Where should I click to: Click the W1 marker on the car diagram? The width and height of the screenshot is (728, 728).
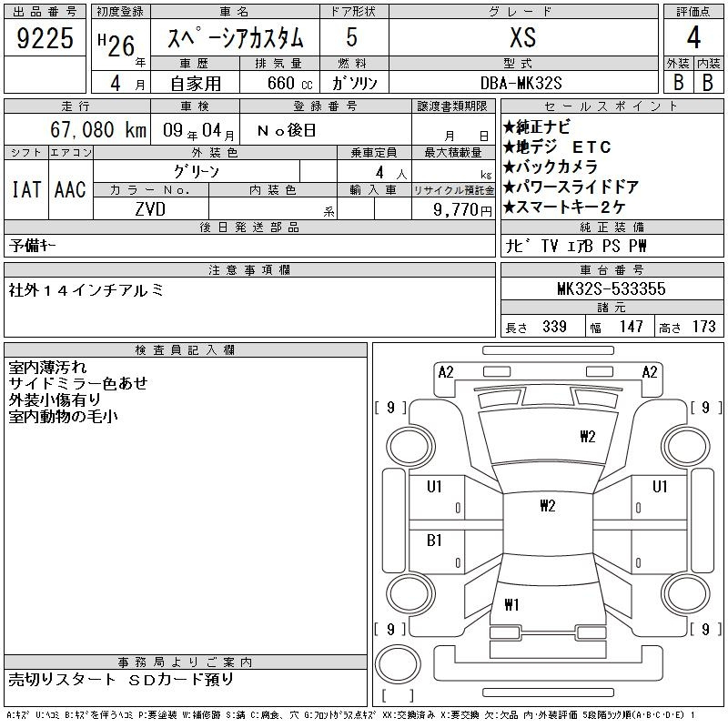pyautogui.click(x=511, y=604)
